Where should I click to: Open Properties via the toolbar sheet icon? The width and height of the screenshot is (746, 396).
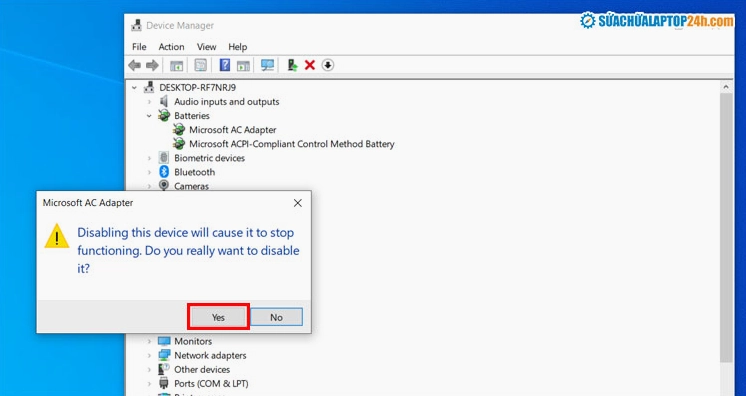[x=201, y=65]
